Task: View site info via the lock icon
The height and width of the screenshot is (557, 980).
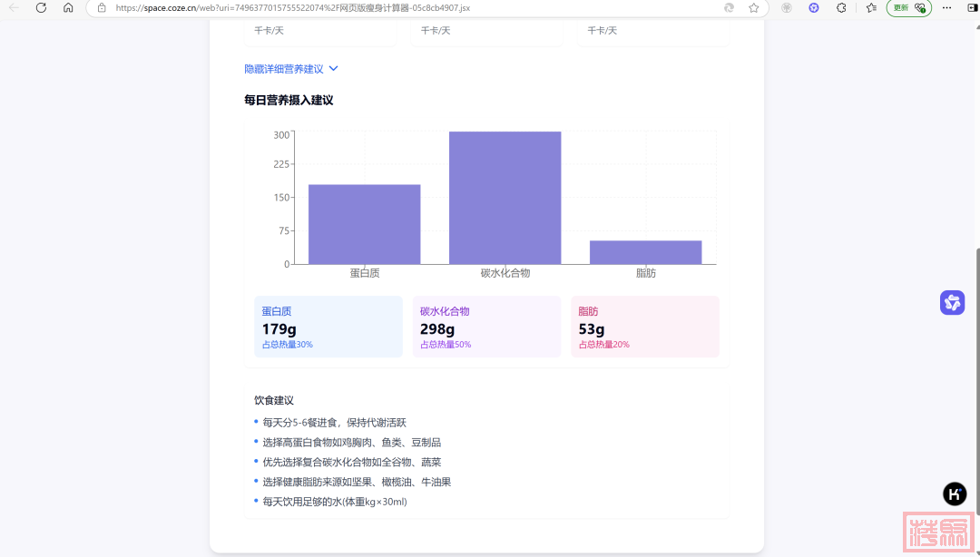Action: [102, 7]
